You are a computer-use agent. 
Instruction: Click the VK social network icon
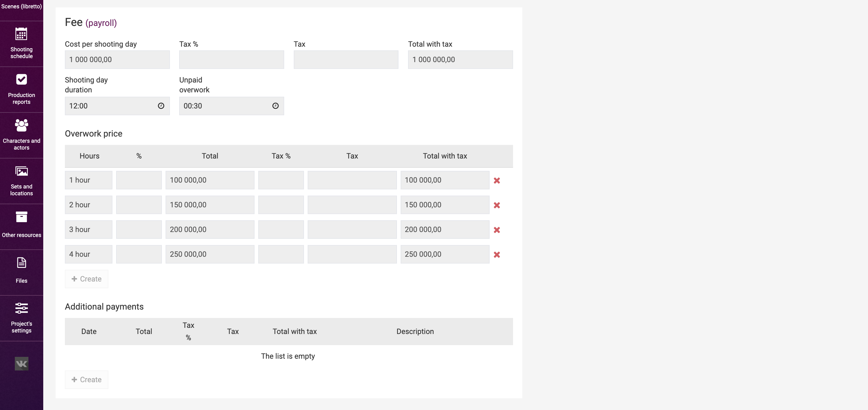[x=21, y=363]
